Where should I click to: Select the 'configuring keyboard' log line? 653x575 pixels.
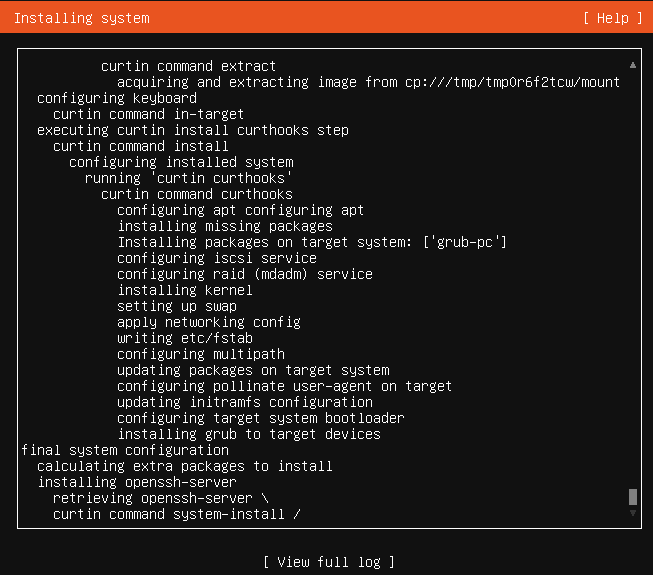click(116, 98)
